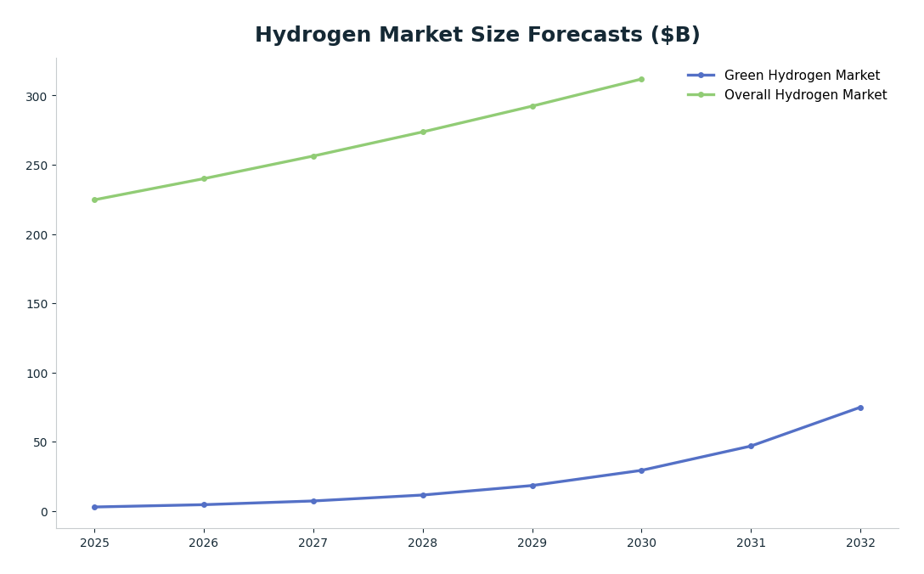
Task: Click the blue line's 2032 data point
Action: (860, 408)
